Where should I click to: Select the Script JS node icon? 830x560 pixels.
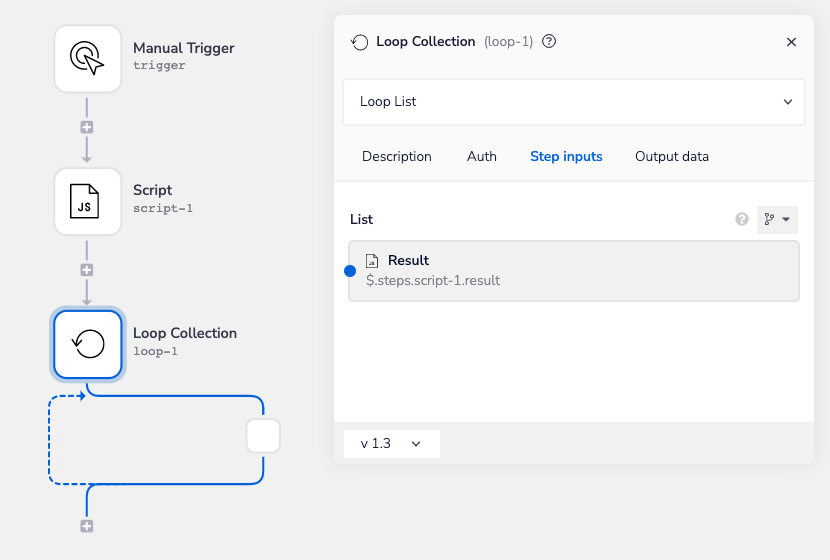coord(87,201)
